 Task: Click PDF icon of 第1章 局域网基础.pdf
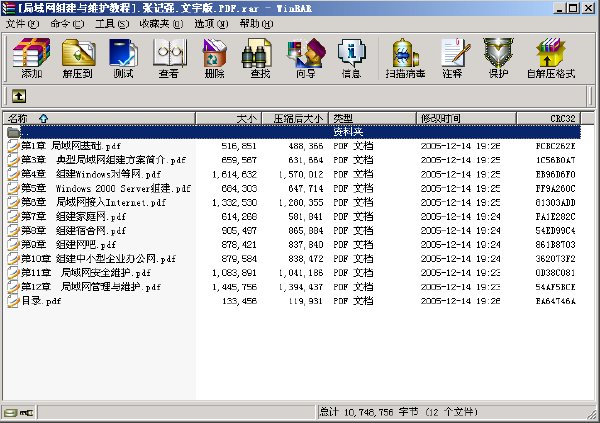[x=13, y=146]
